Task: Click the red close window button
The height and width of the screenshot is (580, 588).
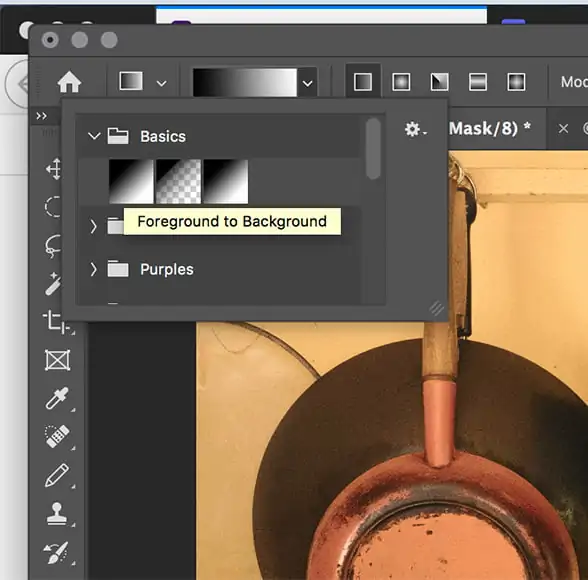Action: click(50, 40)
